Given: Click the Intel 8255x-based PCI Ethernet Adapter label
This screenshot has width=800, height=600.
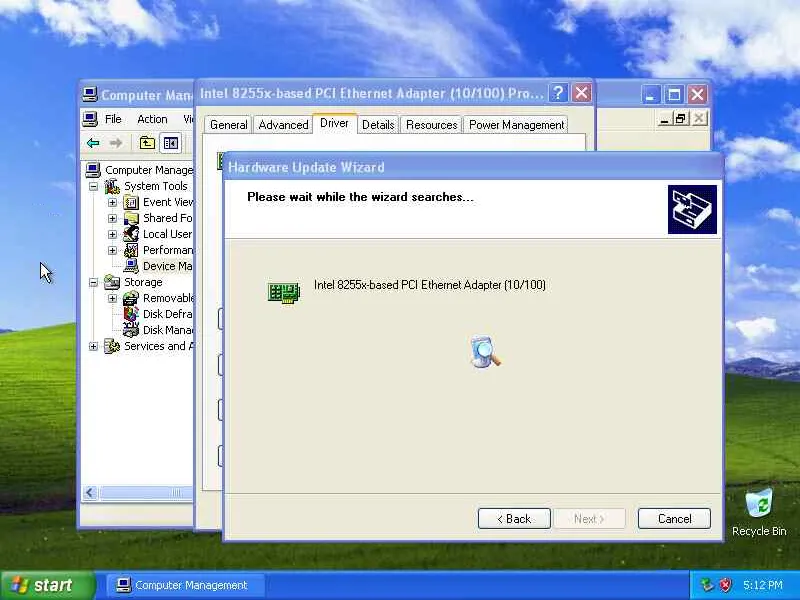Looking at the screenshot, I should pyautogui.click(x=430, y=285).
